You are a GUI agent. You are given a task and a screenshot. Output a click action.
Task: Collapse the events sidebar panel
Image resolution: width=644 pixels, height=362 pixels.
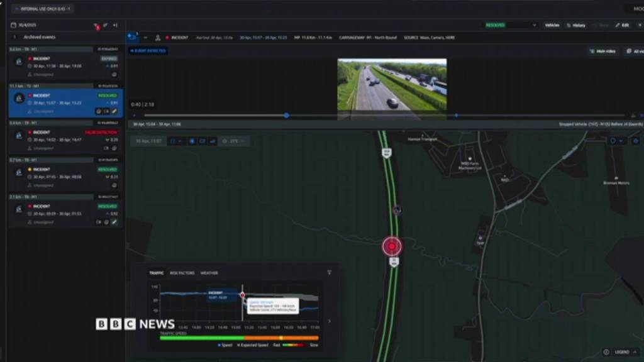[x=115, y=26]
